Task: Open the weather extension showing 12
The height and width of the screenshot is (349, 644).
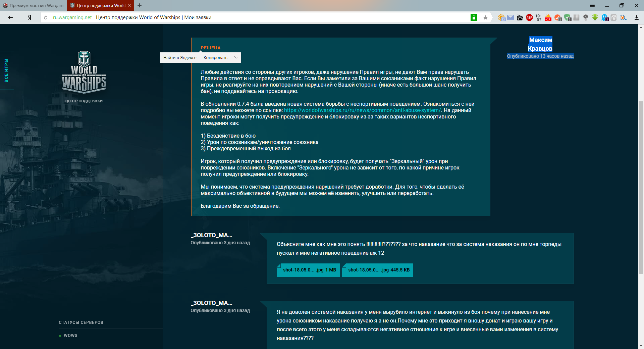Action: 501,17
